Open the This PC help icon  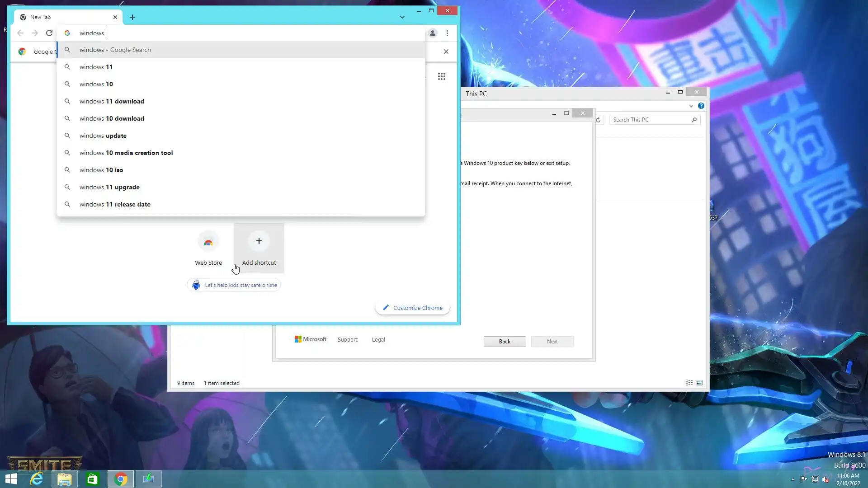(701, 106)
